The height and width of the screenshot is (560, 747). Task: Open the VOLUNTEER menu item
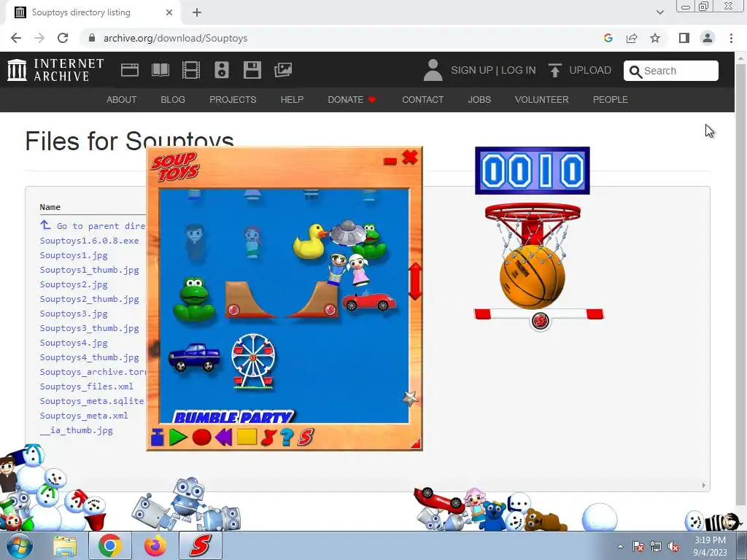click(542, 99)
